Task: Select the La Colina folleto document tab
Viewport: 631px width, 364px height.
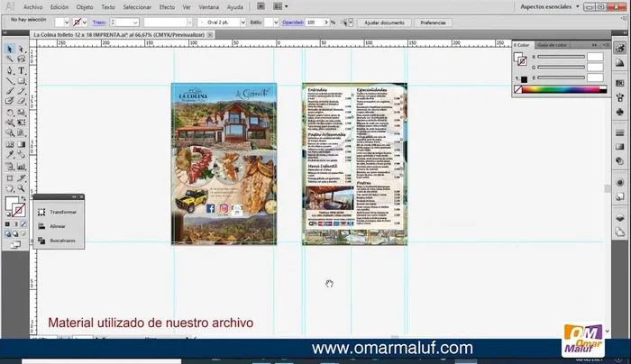Action: (119, 35)
